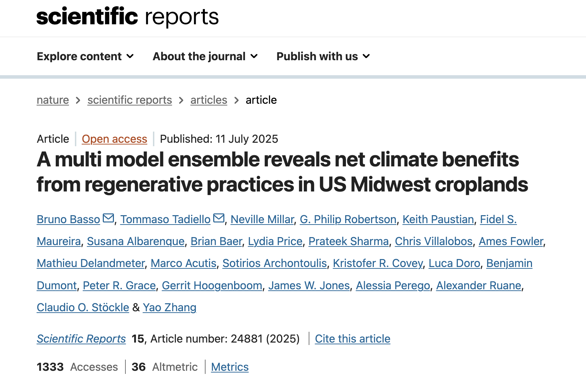
Task: Expand the Explore content dropdown
Action: point(85,56)
